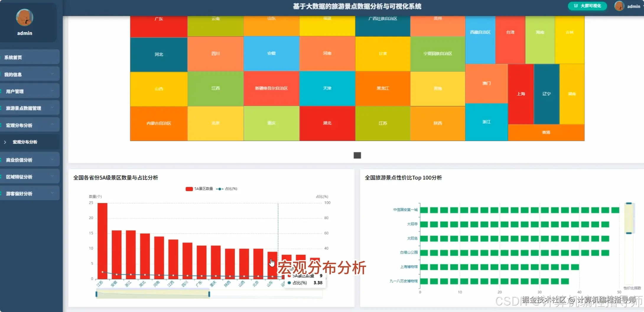Click right handle of bar chart zoom slider
The width and height of the screenshot is (644, 312).
coord(209,294)
